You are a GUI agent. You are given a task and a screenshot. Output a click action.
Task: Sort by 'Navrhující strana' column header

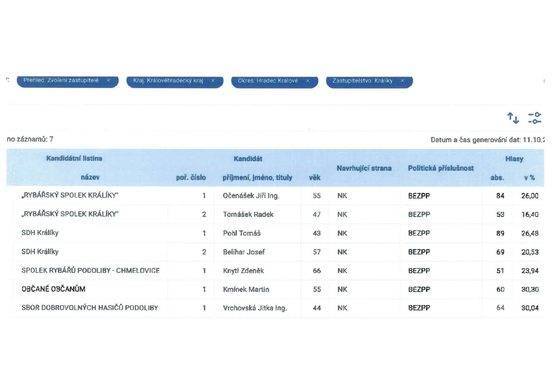pos(364,168)
